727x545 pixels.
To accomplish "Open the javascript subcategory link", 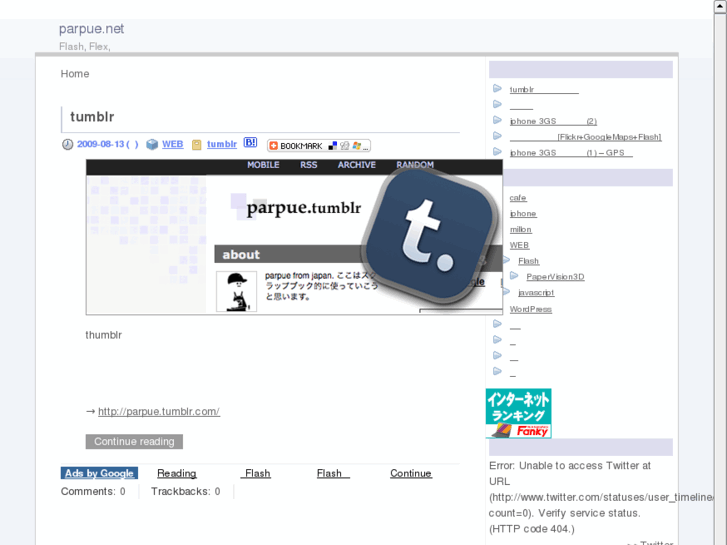I will coord(536,293).
